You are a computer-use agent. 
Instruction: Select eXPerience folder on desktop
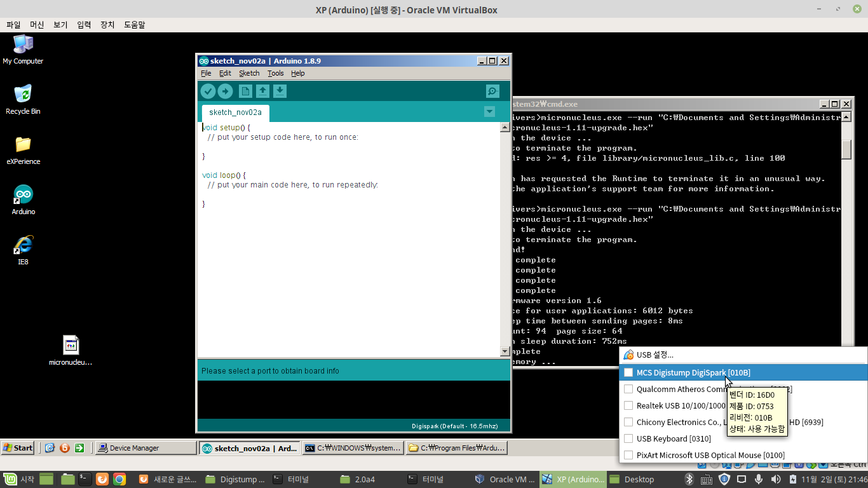[23, 150]
